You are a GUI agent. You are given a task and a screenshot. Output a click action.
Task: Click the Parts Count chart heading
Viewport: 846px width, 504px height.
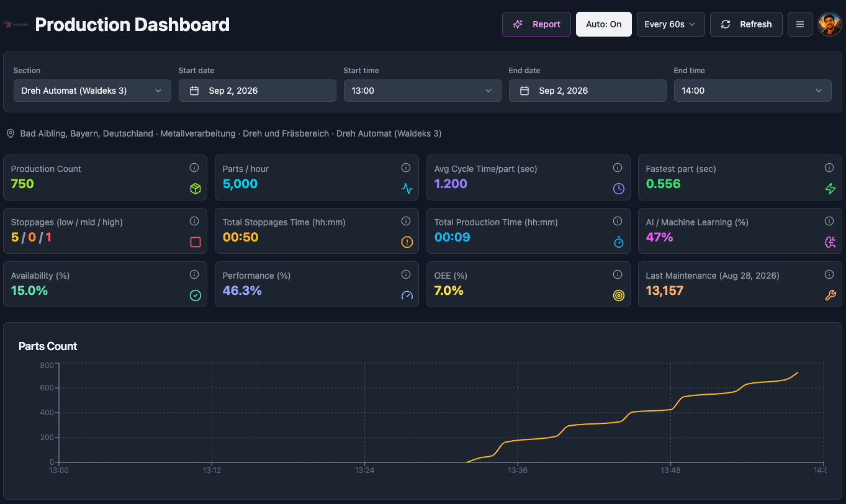pyautogui.click(x=48, y=346)
